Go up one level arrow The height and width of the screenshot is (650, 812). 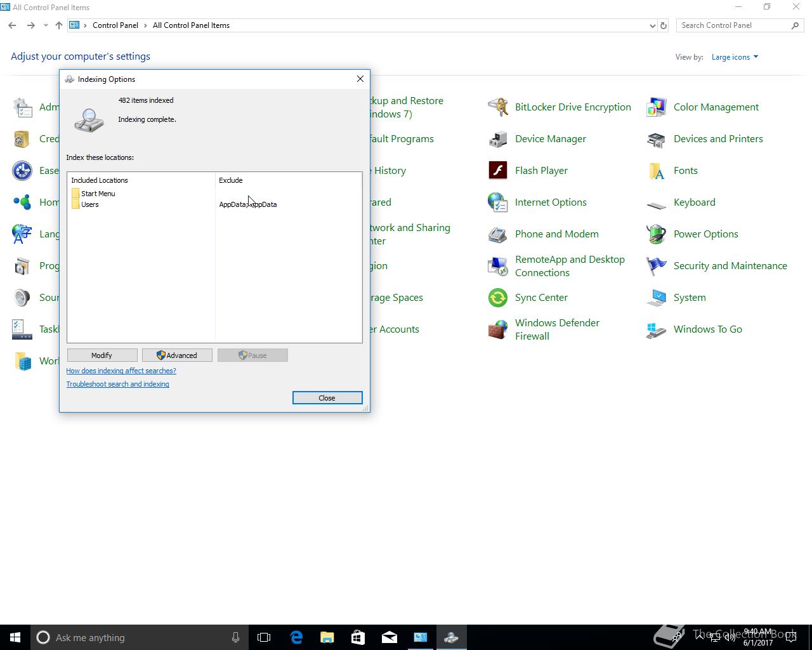tap(59, 25)
